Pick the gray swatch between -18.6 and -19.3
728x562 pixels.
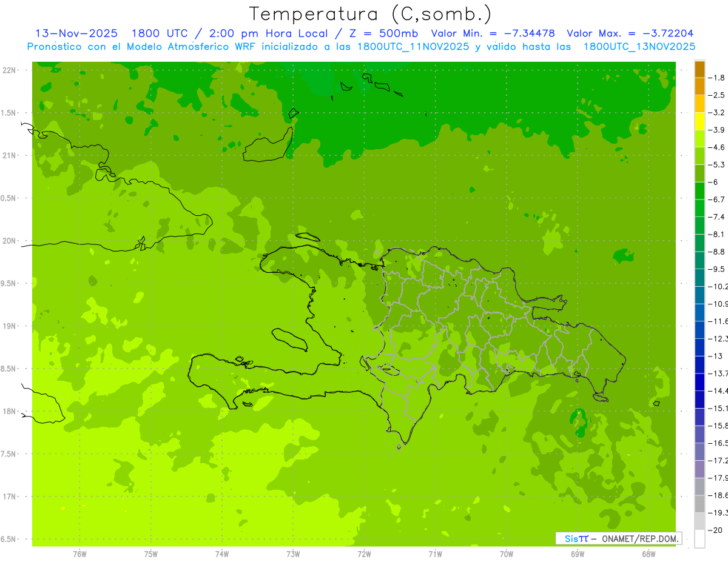[699, 504]
